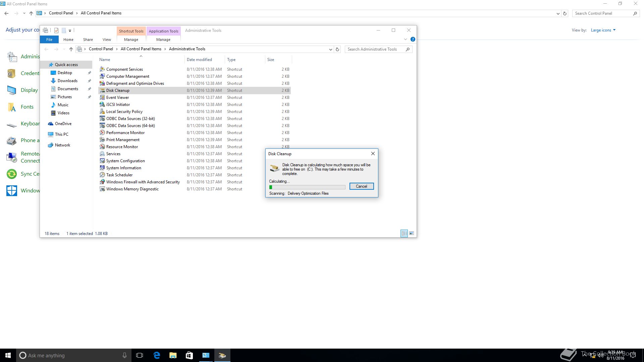Switch to the Share ribbon tab

(88, 40)
